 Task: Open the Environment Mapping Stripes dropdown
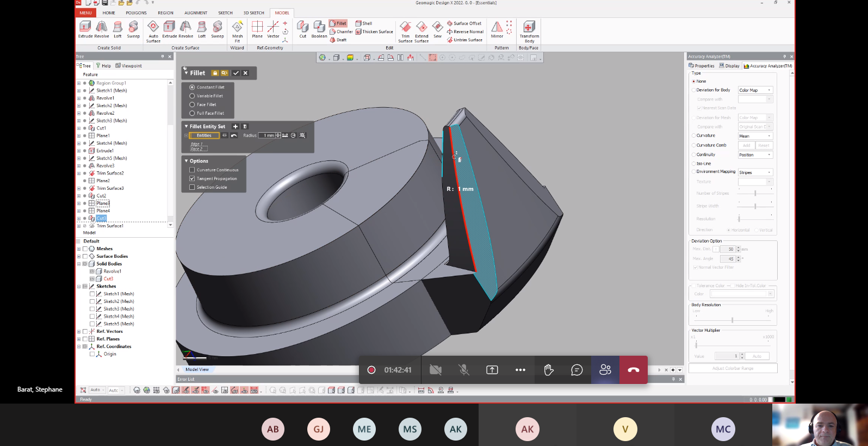click(755, 172)
